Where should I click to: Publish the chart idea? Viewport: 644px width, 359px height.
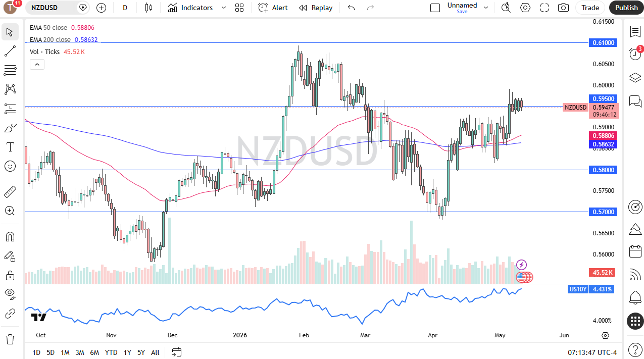[x=626, y=8]
